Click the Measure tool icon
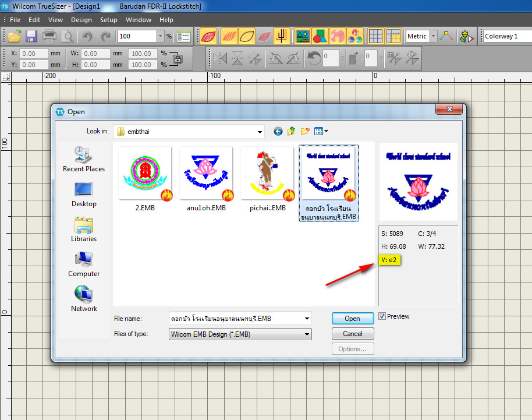The height and width of the screenshot is (420, 532). click(446, 36)
